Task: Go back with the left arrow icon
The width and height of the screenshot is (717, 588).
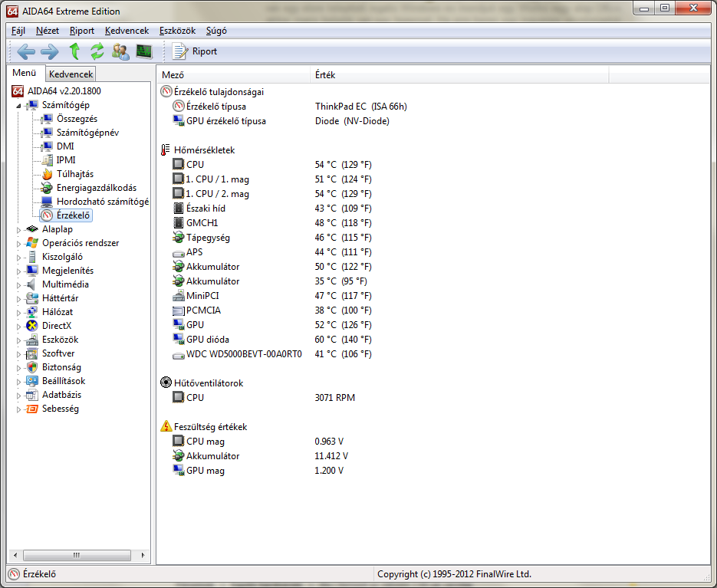Action: 26,51
